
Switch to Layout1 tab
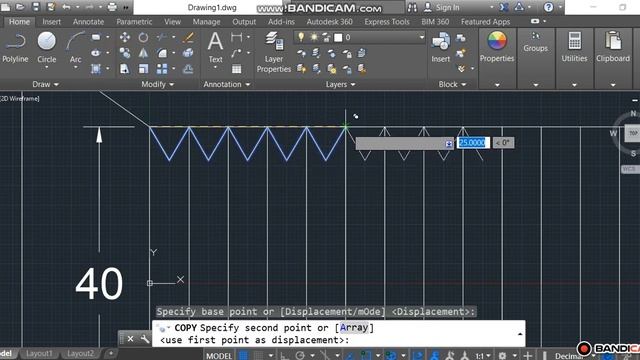click(39, 353)
